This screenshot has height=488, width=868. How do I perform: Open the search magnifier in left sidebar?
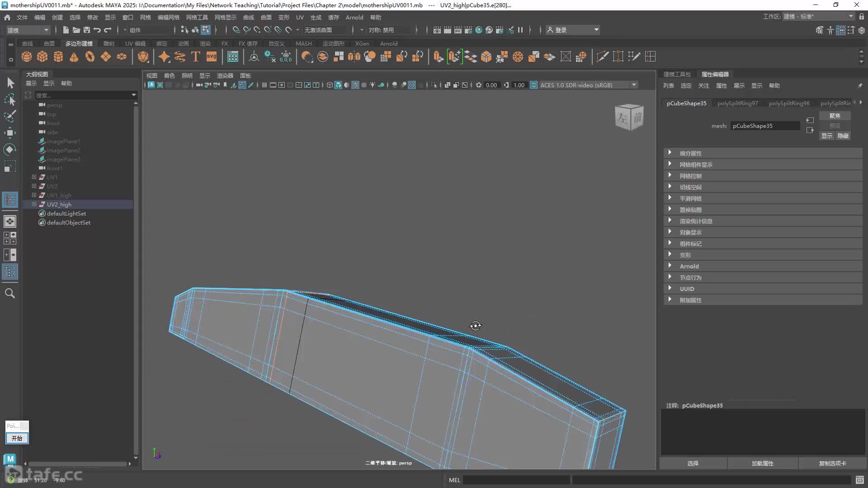[x=10, y=293]
